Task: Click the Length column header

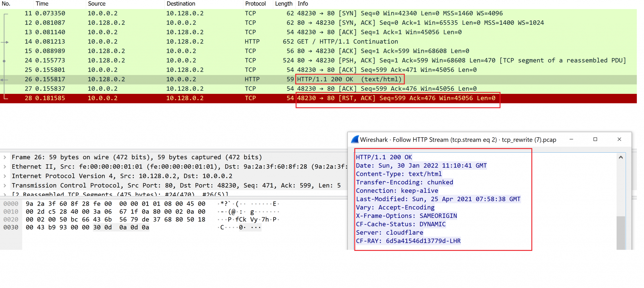Action: [x=283, y=4]
